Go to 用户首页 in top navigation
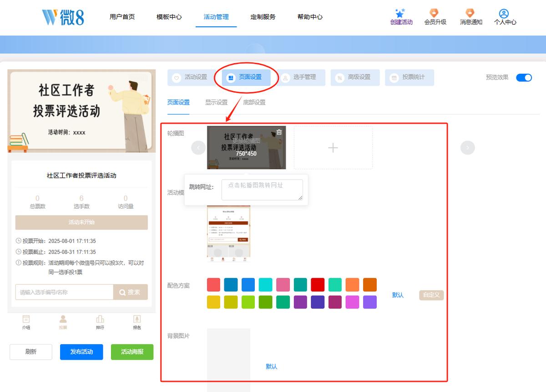This screenshot has width=546, height=392. (x=122, y=17)
